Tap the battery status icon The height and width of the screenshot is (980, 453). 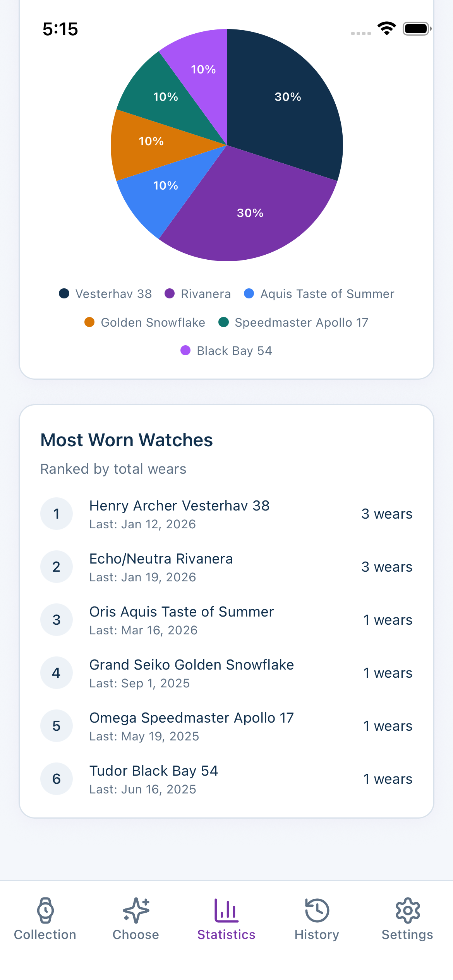pos(417,29)
